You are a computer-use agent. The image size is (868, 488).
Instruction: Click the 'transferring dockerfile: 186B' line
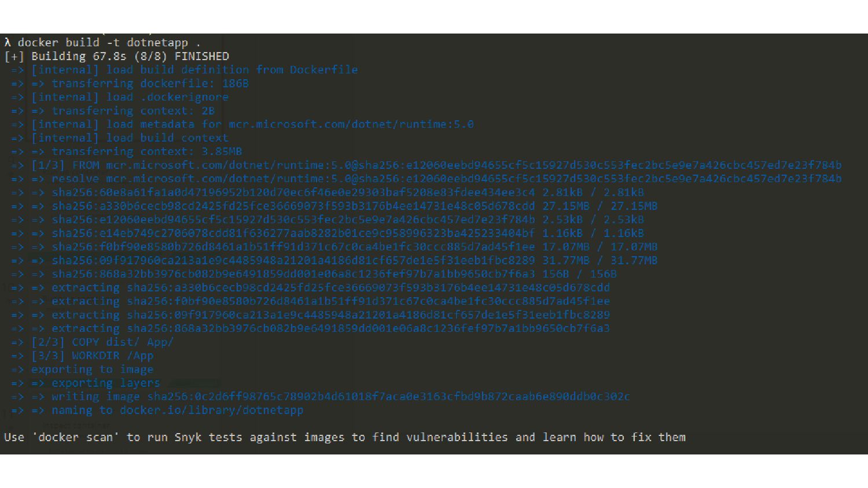click(x=130, y=84)
